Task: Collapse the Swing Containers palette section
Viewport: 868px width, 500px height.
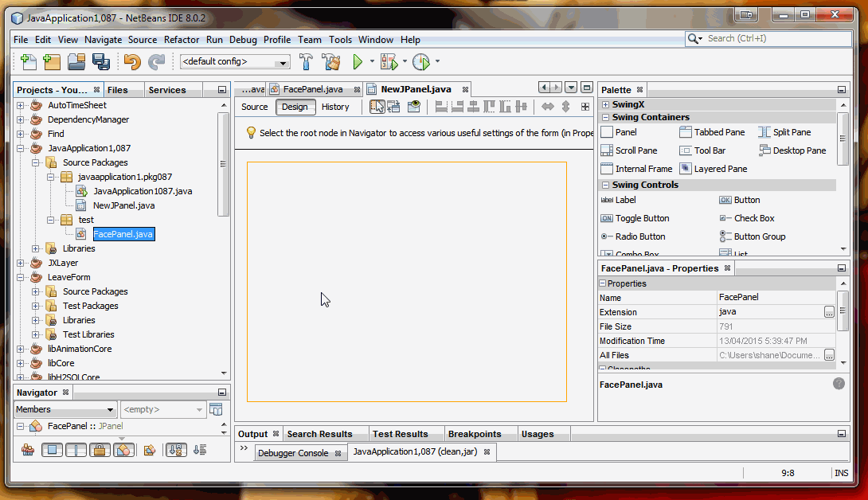Action: 608,117
